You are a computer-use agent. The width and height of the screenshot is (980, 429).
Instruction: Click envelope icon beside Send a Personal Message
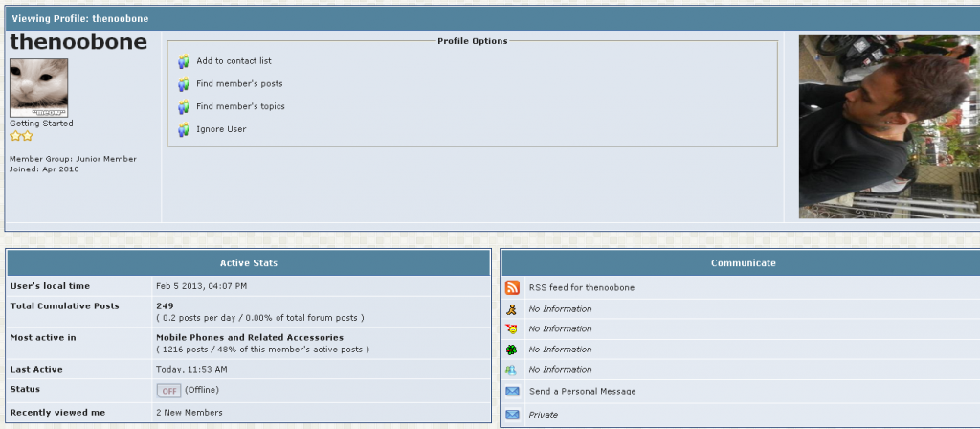click(x=512, y=392)
